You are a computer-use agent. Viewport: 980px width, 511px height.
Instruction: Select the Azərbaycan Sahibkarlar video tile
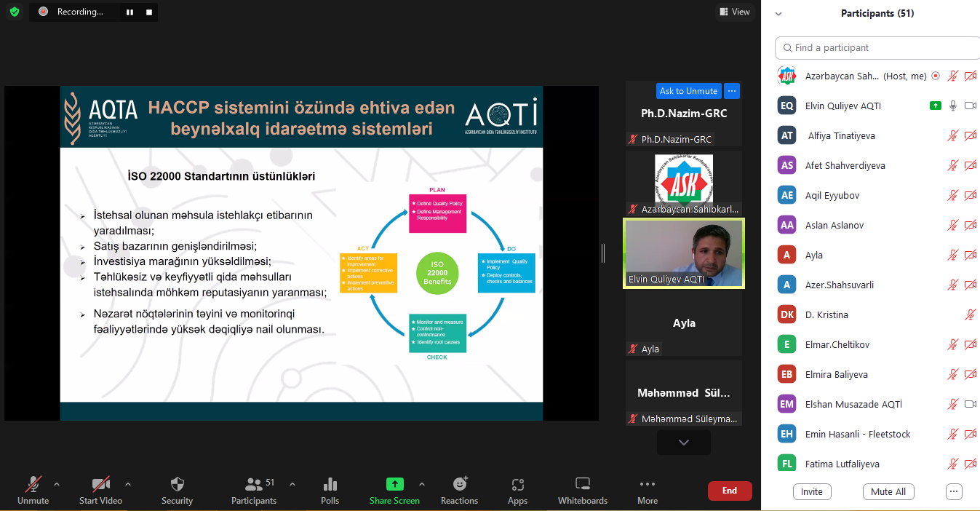click(x=684, y=183)
